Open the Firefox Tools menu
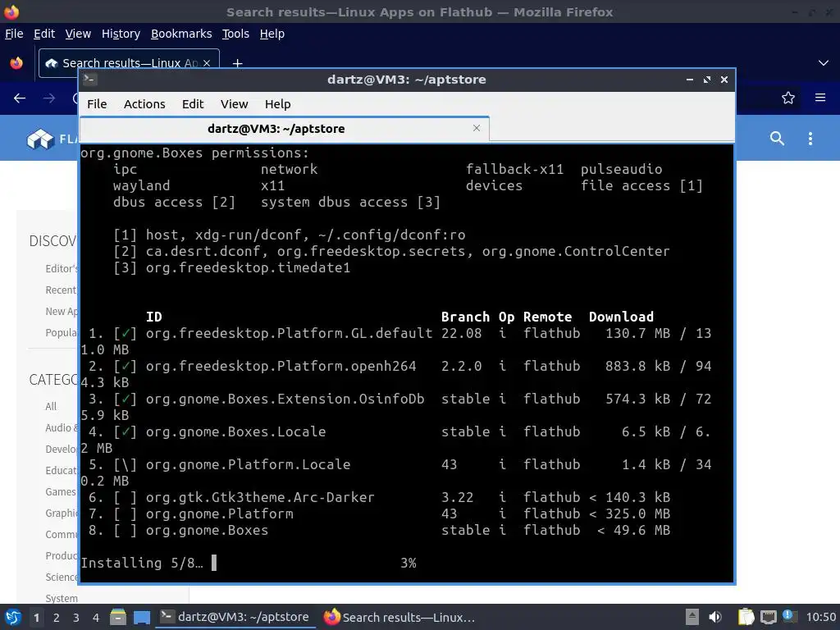This screenshot has height=630, width=840. pos(235,34)
